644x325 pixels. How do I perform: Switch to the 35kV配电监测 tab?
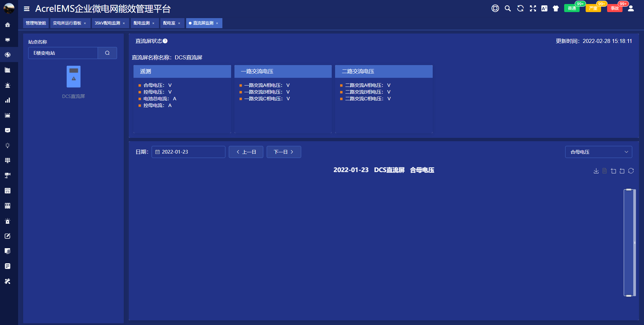tap(107, 23)
